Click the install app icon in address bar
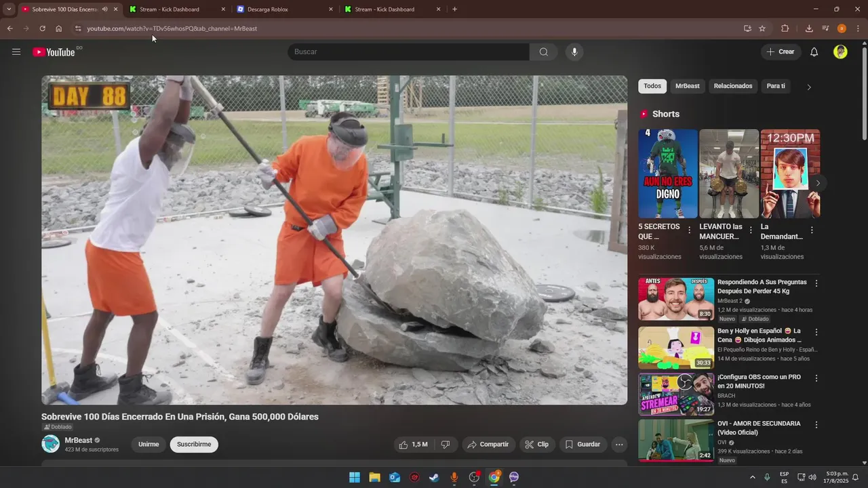Image resolution: width=868 pixels, height=488 pixels. click(x=747, y=28)
